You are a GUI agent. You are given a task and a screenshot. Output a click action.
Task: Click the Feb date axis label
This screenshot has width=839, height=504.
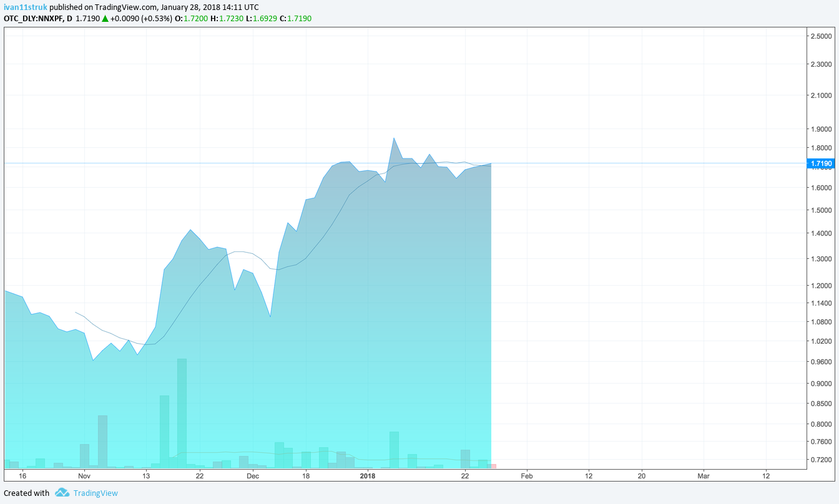[527, 475]
